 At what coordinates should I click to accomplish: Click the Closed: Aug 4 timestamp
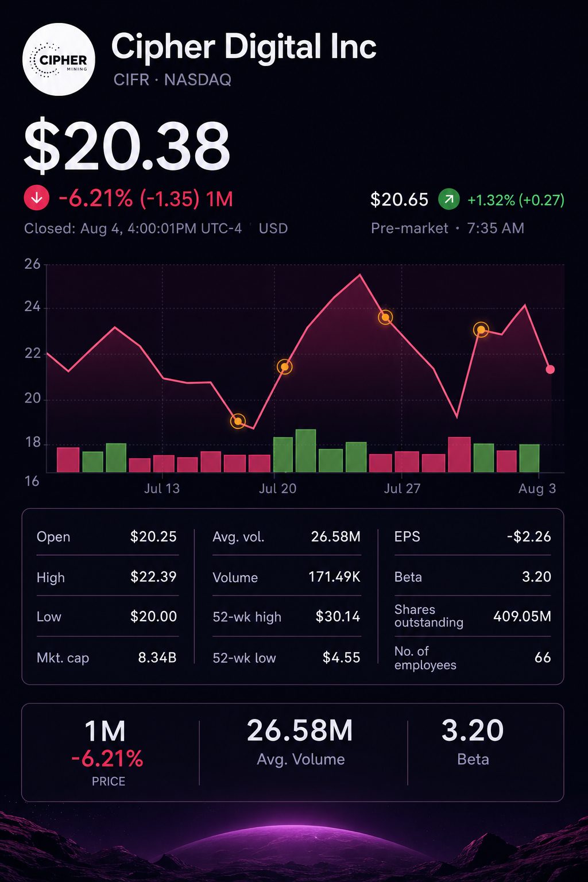click(x=133, y=229)
